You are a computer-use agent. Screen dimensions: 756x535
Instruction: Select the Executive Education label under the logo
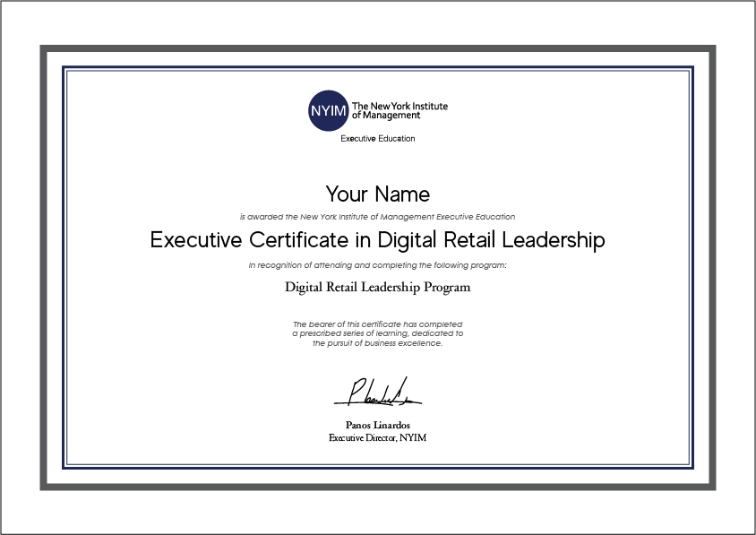377,139
